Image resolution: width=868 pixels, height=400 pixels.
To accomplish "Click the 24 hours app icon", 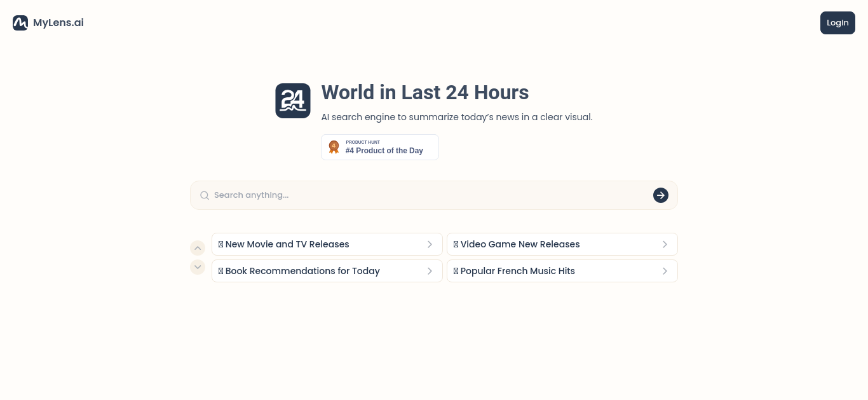I will pyautogui.click(x=293, y=100).
